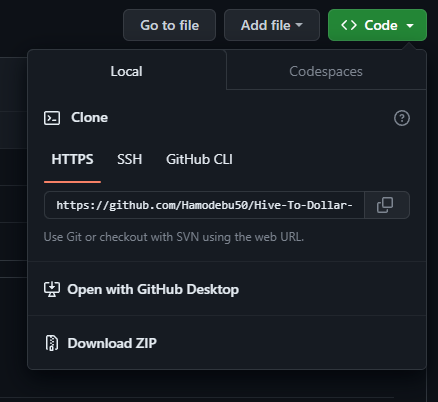This screenshot has height=402, width=438.
Task: Click the Clone section heading
Action: pos(89,118)
